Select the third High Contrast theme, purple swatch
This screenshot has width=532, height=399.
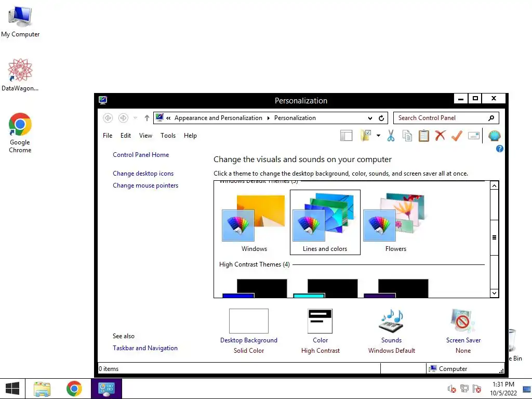(395, 288)
